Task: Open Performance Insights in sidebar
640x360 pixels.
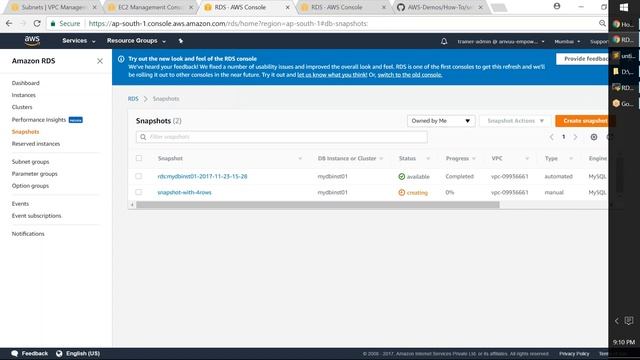Action: (x=39, y=120)
